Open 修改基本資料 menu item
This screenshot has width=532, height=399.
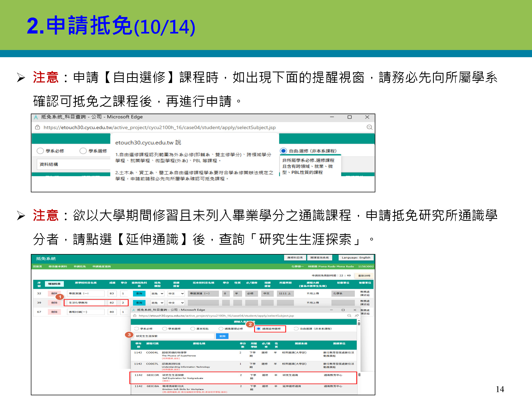[58, 266]
